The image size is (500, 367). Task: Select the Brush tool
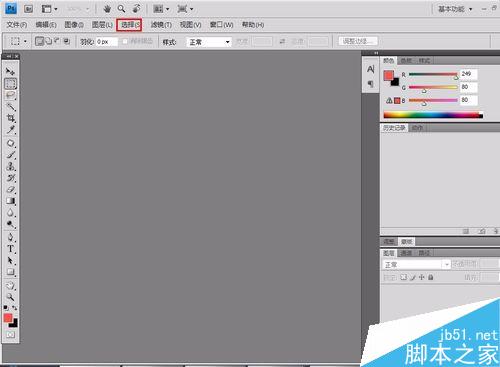point(10,155)
